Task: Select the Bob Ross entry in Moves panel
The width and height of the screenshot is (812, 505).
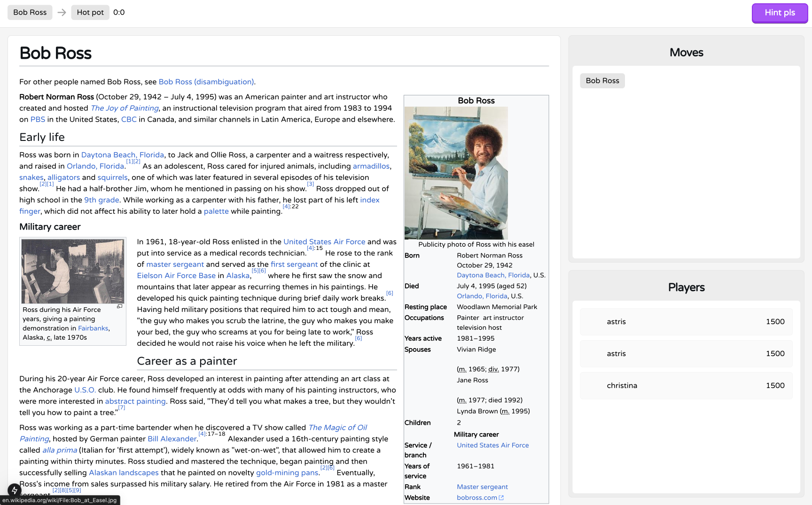Action: [x=602, y=81]
